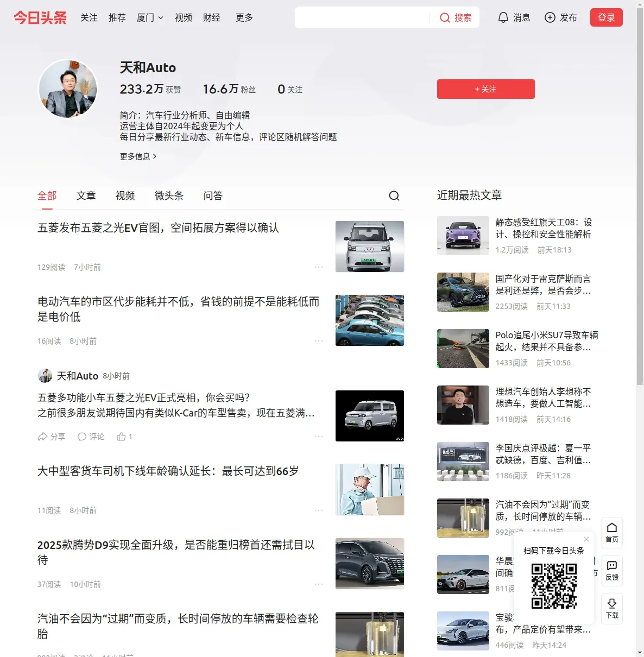Open hot article 李国庆点评极越
This screenshot has width=644, height=657.
tap(544, 454)
